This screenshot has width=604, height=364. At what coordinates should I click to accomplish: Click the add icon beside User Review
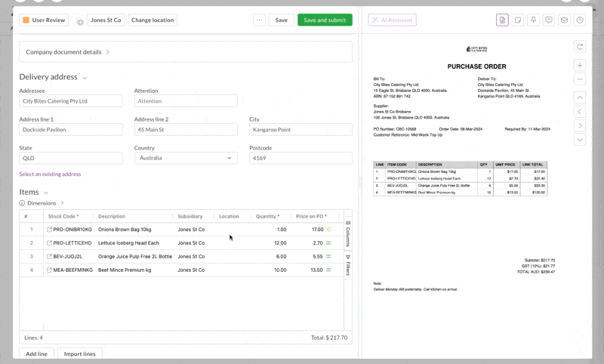pyautogui.click(x=79, y=21)
